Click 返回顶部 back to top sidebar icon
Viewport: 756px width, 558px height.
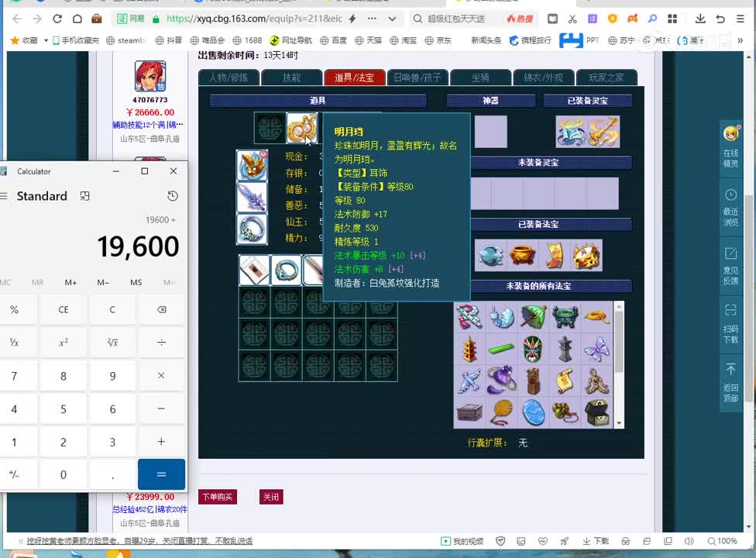[x=731, y=382]
